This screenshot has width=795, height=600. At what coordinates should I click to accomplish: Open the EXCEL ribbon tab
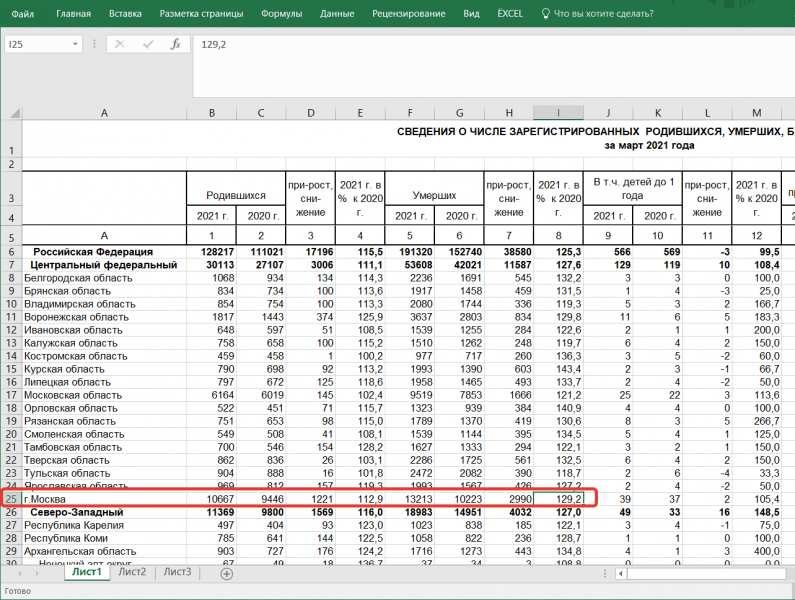click(x=510, y=14)
